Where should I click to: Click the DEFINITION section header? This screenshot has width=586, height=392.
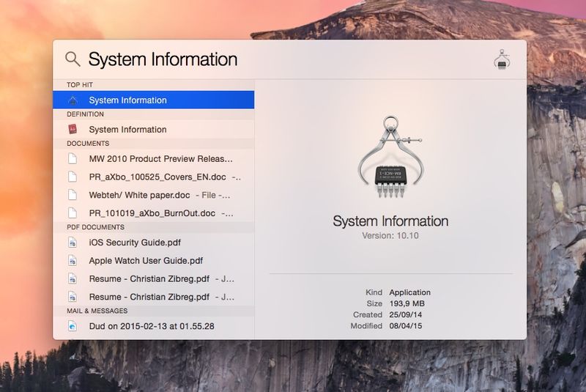(85, 114)
